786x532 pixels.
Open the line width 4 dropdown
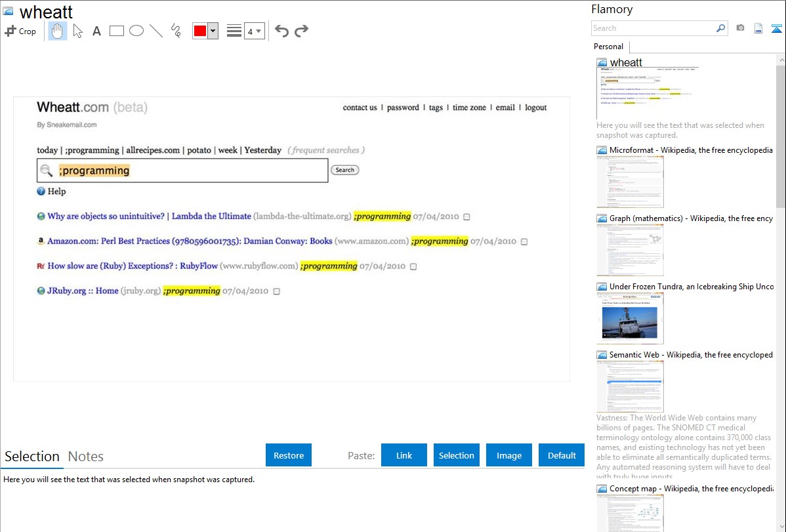(255, 31)
